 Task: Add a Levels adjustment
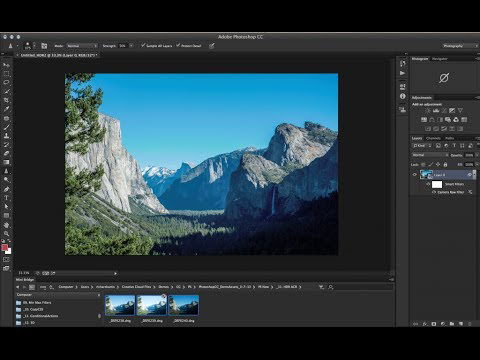point(436,111)
